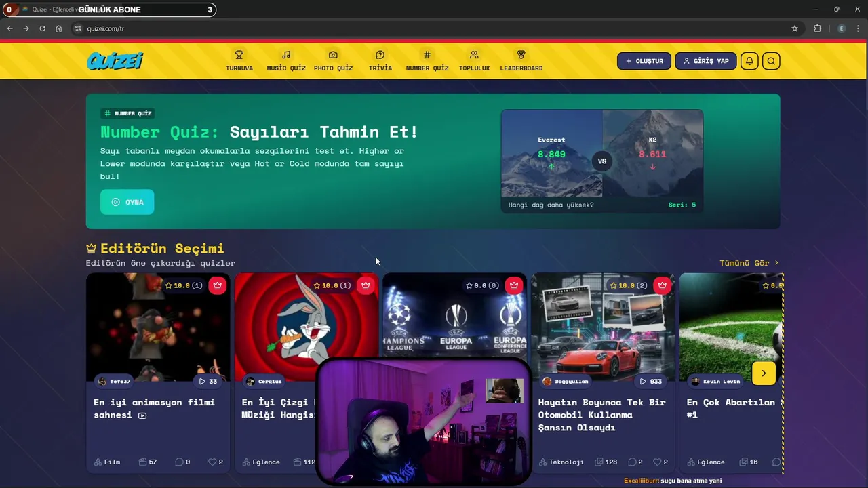Click the Quizei logo
The width and height of the screenshot is (868, 488).
pyautogui.click(x=115, y=61)
